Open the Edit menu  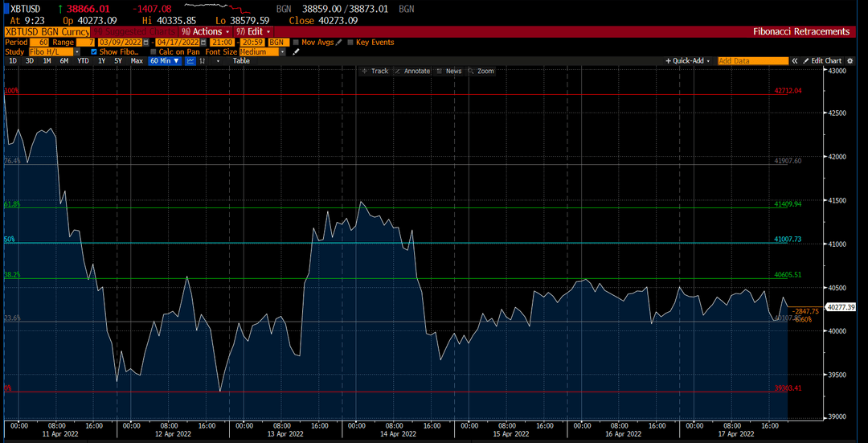[x=252, y=31]
